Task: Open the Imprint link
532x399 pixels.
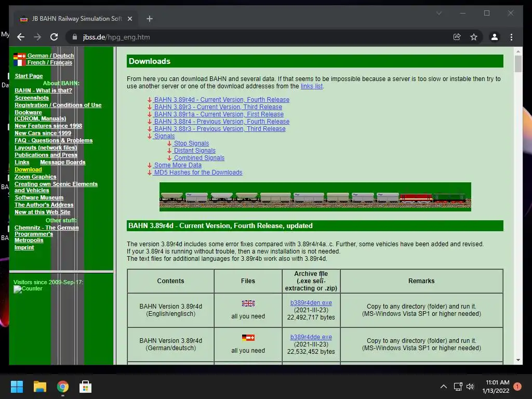Action: click(24, 247)
